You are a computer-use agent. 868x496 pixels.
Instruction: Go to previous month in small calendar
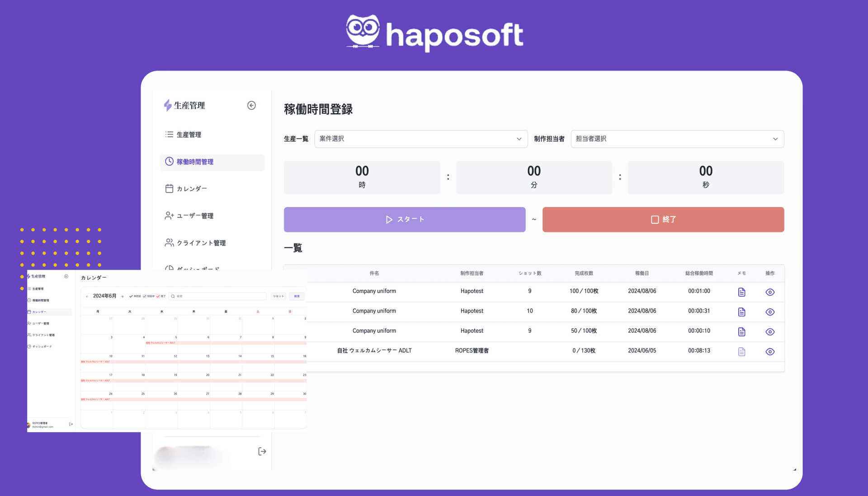(87, 297)
